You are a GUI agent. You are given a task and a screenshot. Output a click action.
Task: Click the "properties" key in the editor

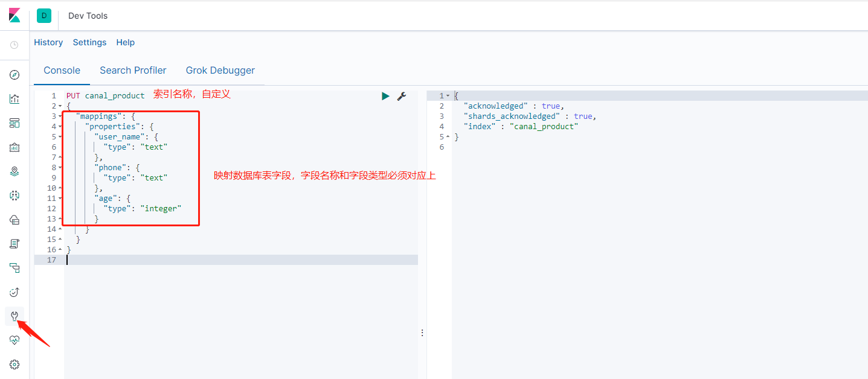(112, 127)
